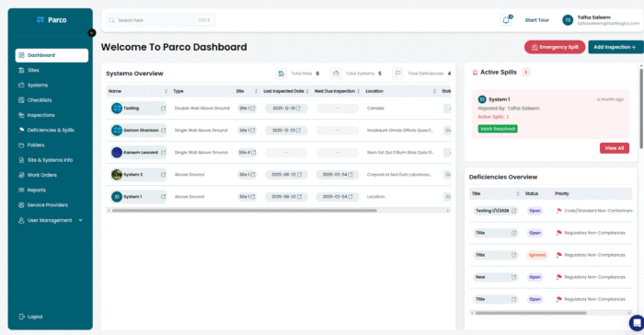Click search magnifier icon
Screen dimensions: 644x335
(111, 20)
